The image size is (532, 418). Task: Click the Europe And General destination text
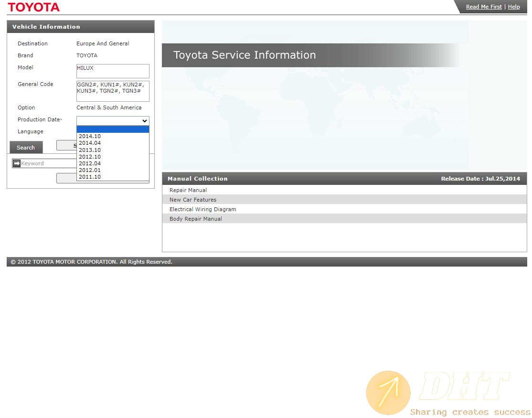pyautogui.click(x=103, y=43)
